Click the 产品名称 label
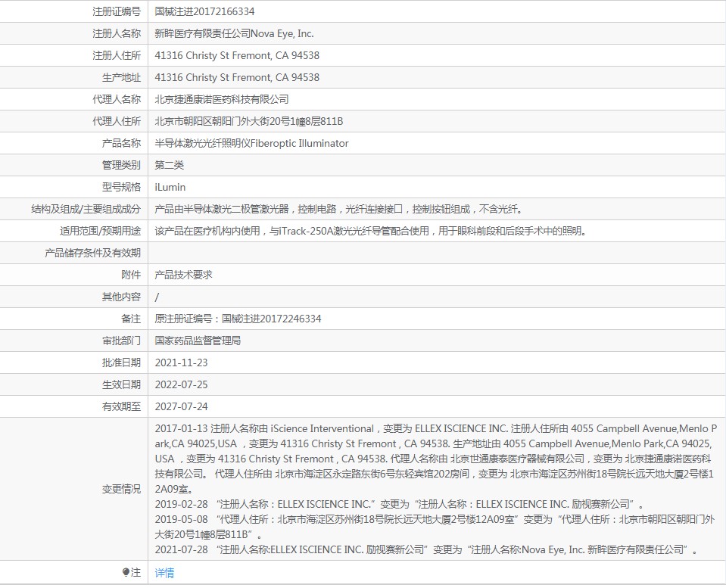The width and height of the screenshot is (726, 588). pyautogui.click(x=121, y=143)
